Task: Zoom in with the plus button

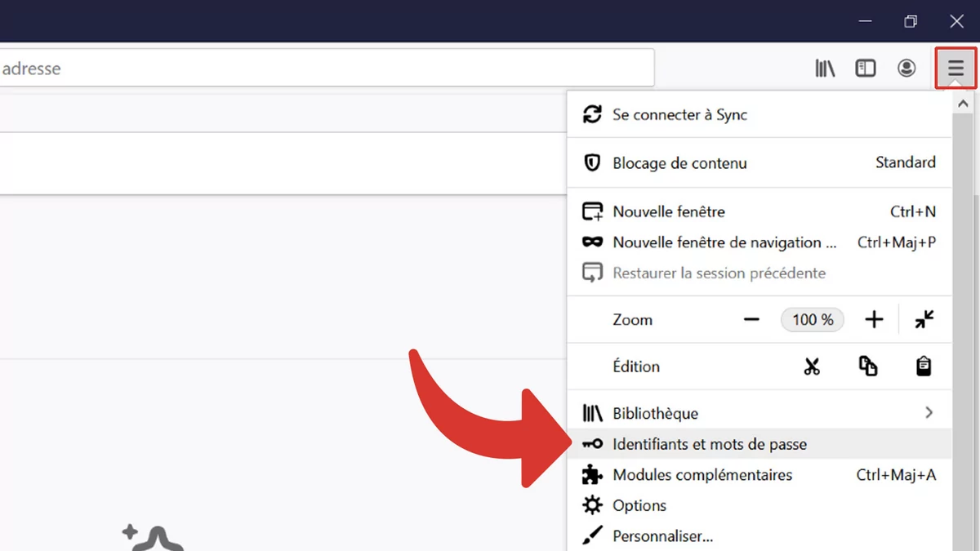Action: (874, 320)
